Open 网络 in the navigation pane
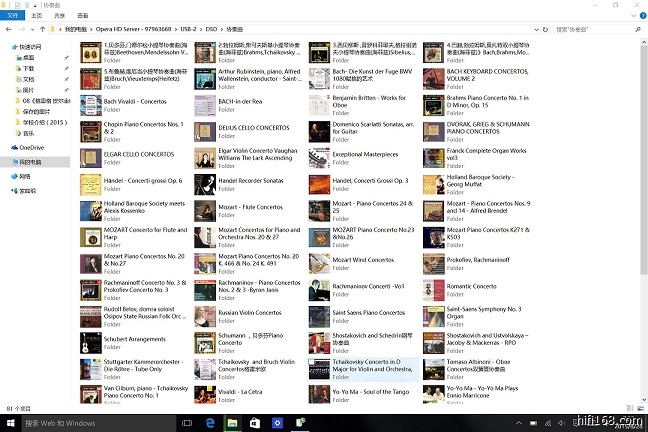 (x=26, y=175)
